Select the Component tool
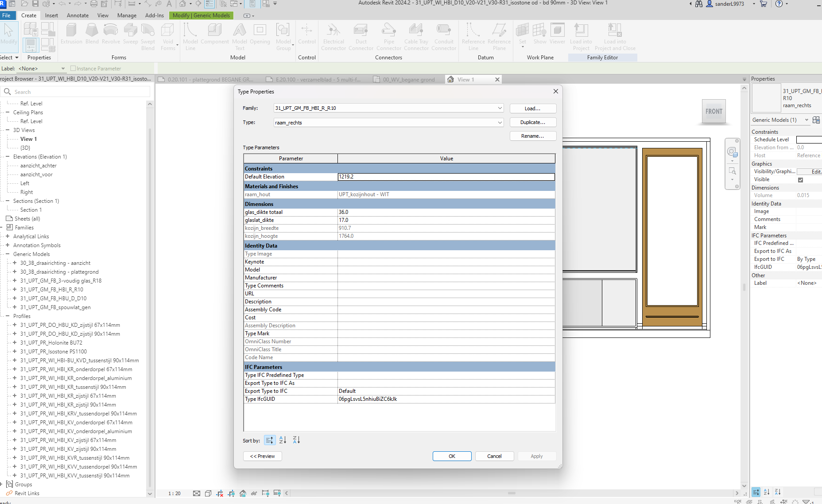 tap(215, 35)
